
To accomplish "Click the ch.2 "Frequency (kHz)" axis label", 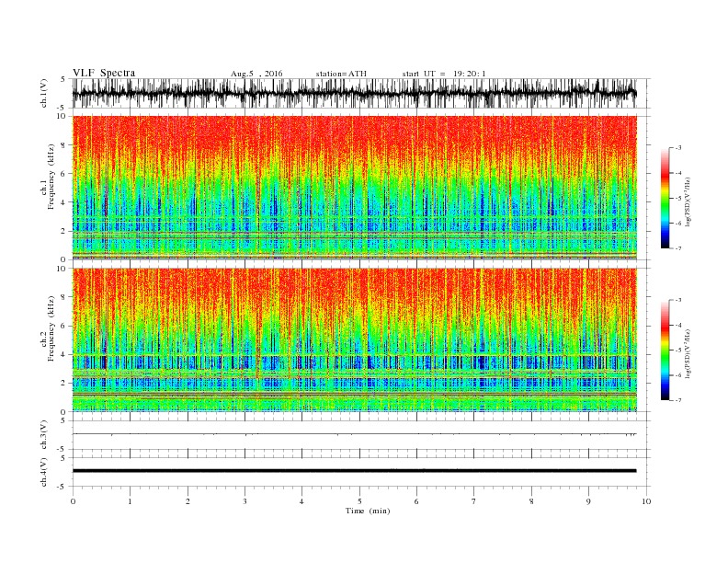I will [51, 329].
